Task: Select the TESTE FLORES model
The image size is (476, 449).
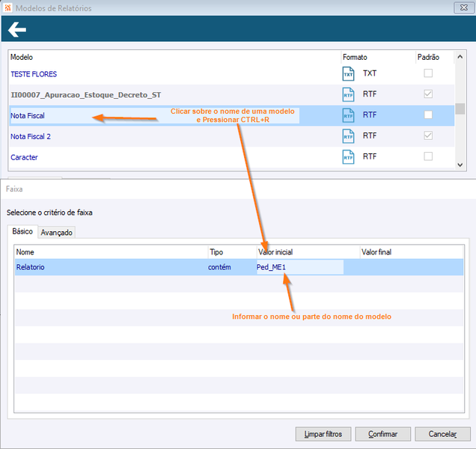Action: pos(34,74)
